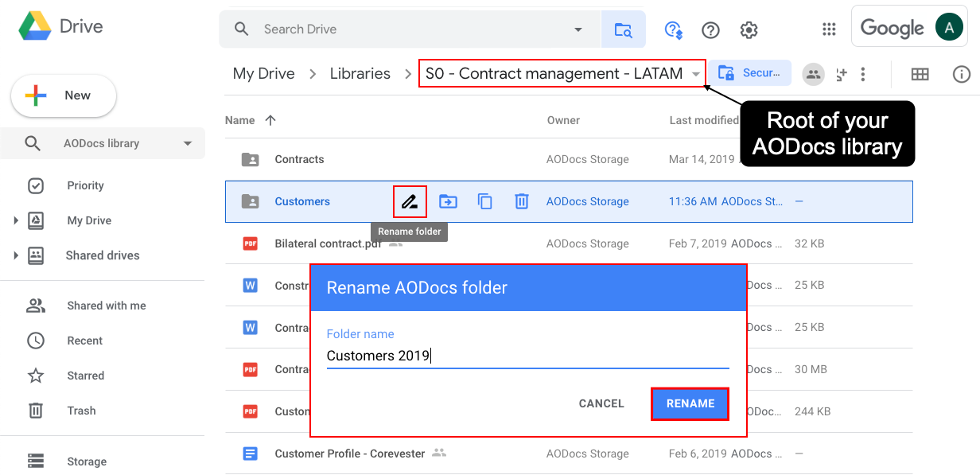Click the Trash bin icon in sidebar
Viewport: 980px width, 475px height.
pos(36,411)
